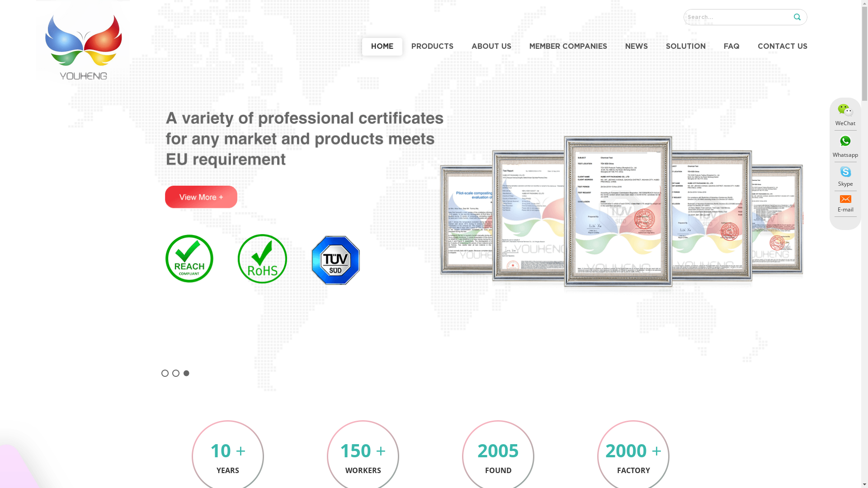This screenshot has height=488, width=868.
Task: Click the REACH compliant badge
Action: click(x=189, y=259)
